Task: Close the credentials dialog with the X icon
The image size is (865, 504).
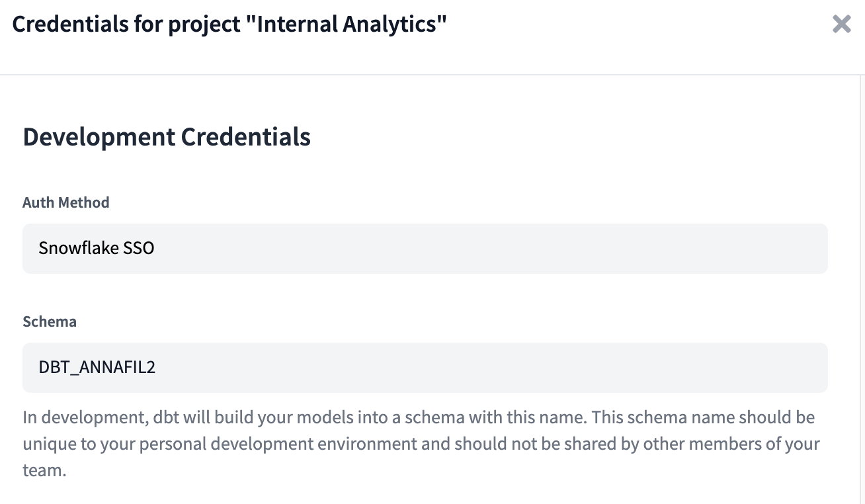Action: 841,24
